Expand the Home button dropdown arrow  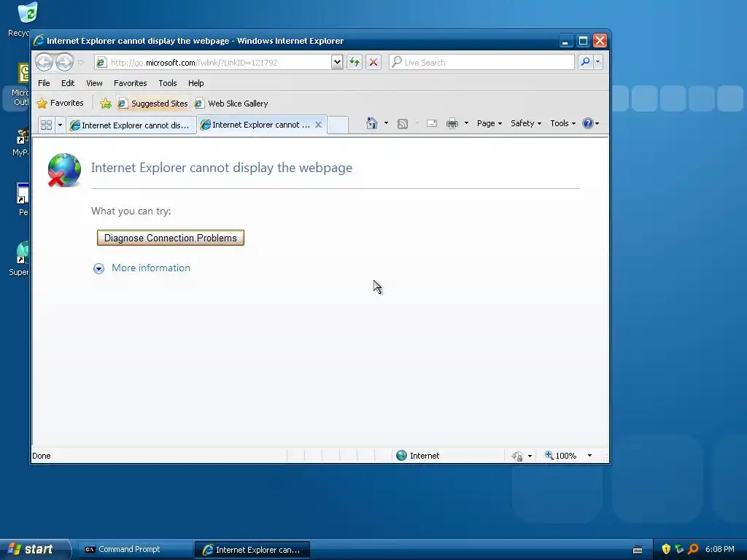point(386,123)
